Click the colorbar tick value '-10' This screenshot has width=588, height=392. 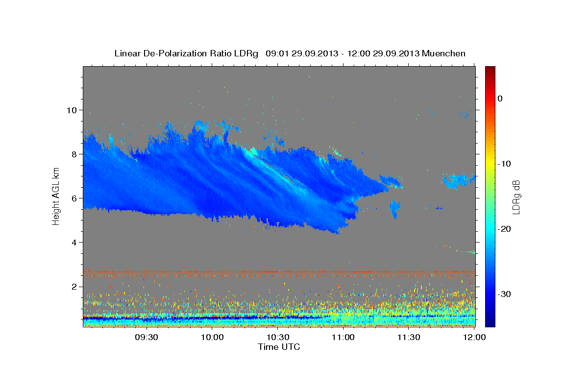[x=504, y=164]
